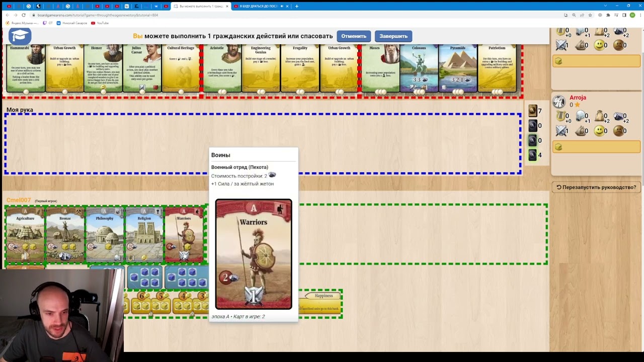Screen dimensions: 644x362
Task: Click Arroja's culture lyre icon
Action: click(560, 117)
